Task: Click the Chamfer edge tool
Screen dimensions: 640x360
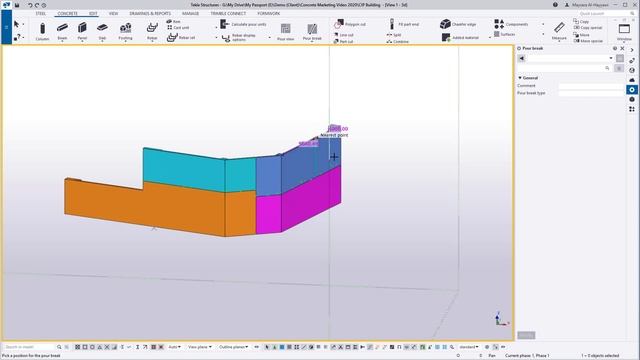Action: click(x=458, y=24)
